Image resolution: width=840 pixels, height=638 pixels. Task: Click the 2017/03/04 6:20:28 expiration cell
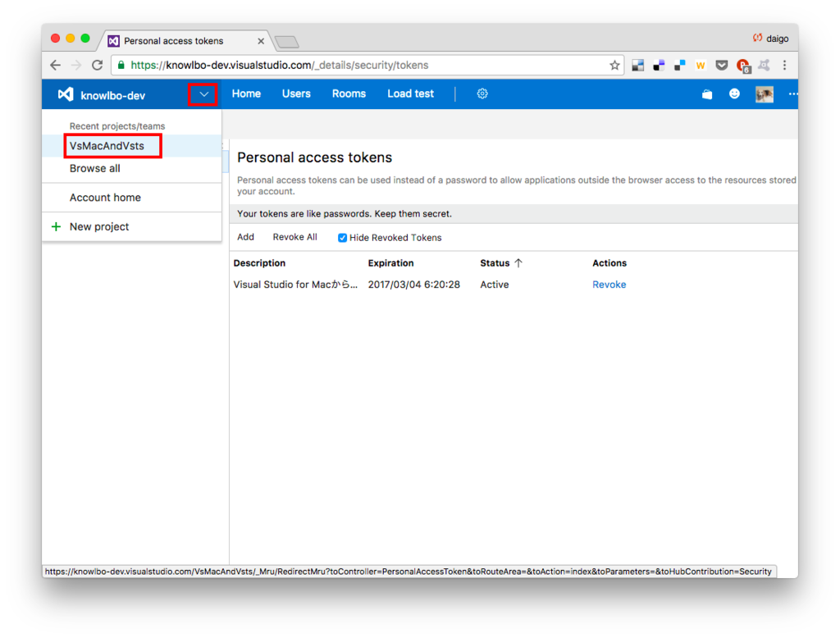click(413, 285)
